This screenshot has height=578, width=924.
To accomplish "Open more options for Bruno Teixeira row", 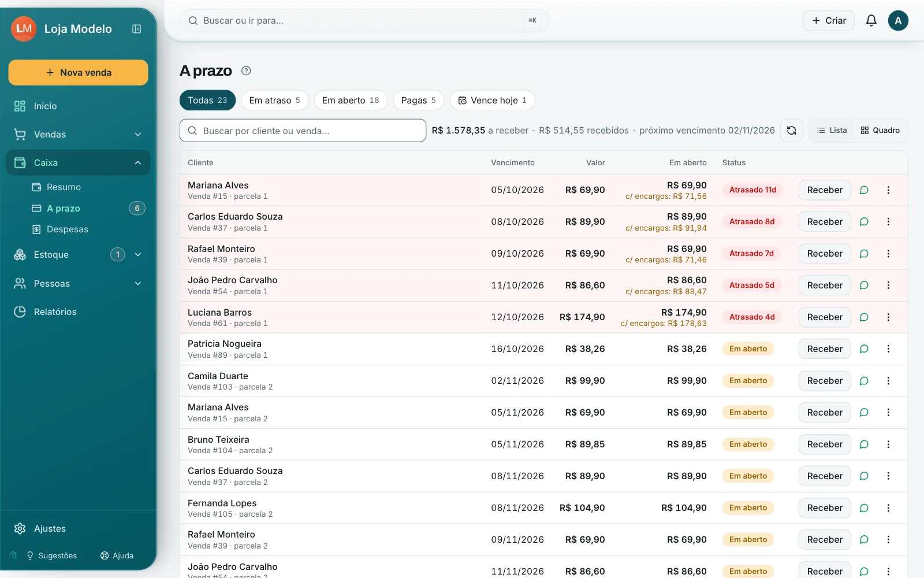I will click(888, 444).
